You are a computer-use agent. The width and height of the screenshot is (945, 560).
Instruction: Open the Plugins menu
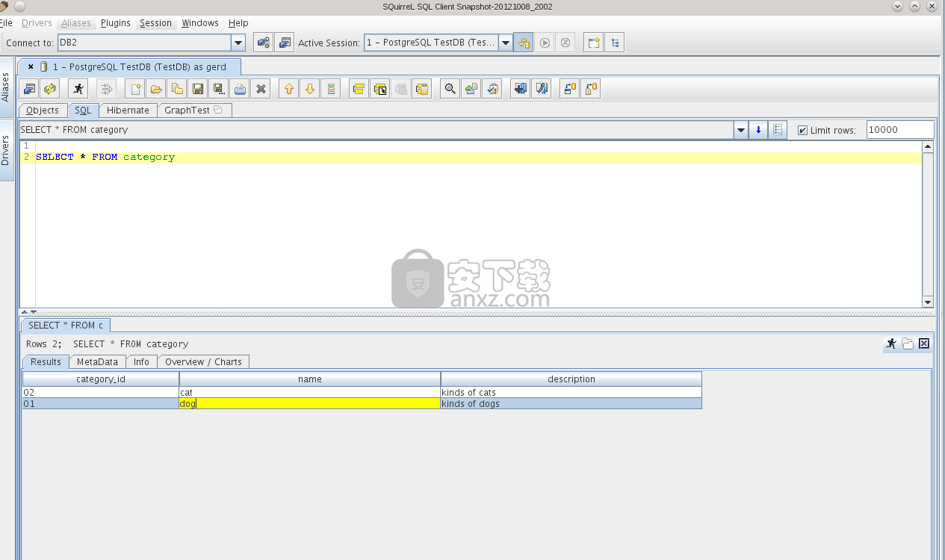pos(116,23)
